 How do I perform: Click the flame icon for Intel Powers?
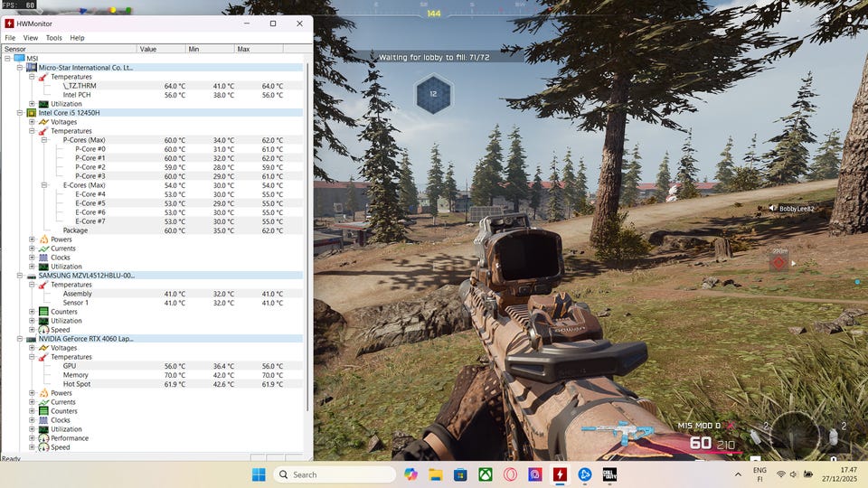(x=43, y=239)
